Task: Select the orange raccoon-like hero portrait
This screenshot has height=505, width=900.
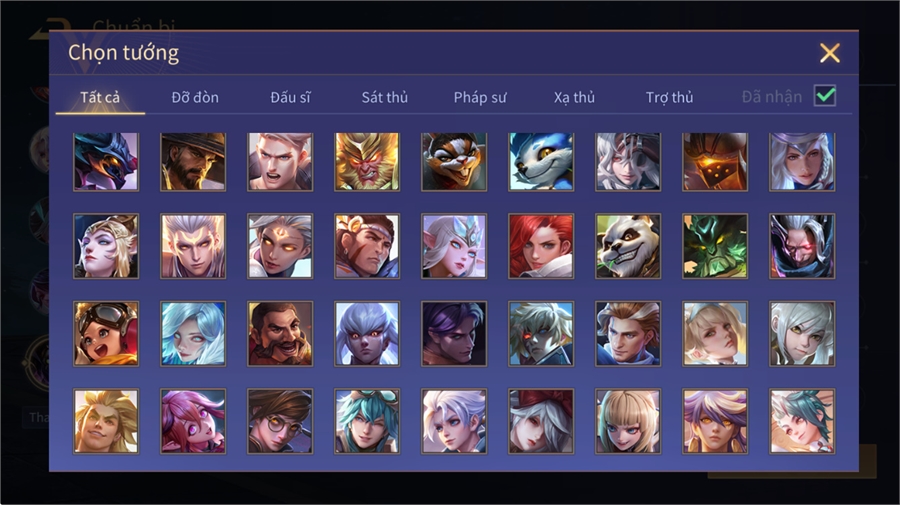Action: click(454, 162)
